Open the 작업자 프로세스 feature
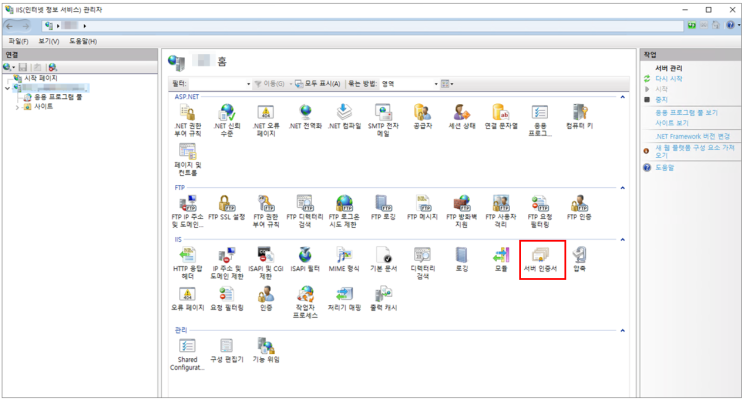Image resolution: width=743 pixels, height=401 pixels. pos(305,302)
